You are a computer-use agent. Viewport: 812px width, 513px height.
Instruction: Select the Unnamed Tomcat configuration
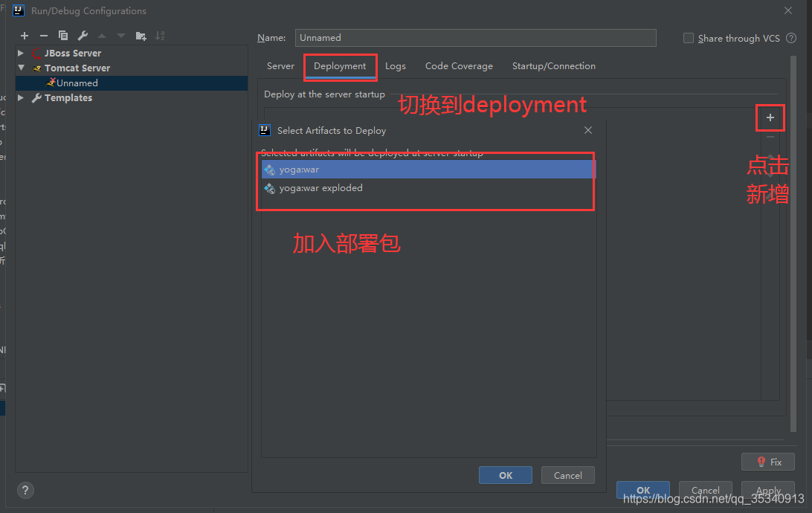coord(132,83)
